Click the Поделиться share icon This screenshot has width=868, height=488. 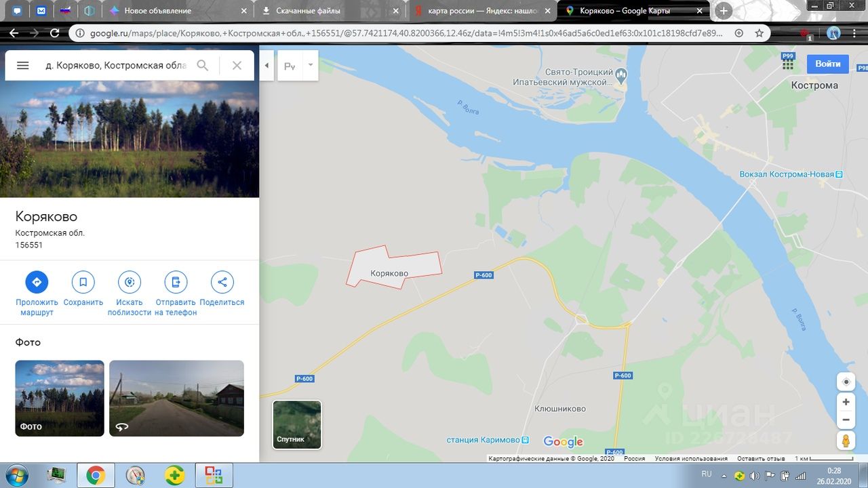222,282
